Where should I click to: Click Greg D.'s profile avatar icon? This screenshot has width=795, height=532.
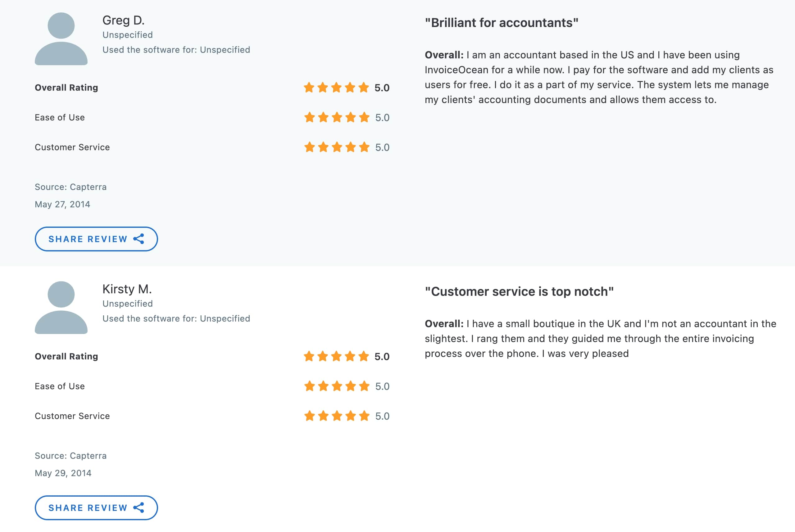pos(61,39)
